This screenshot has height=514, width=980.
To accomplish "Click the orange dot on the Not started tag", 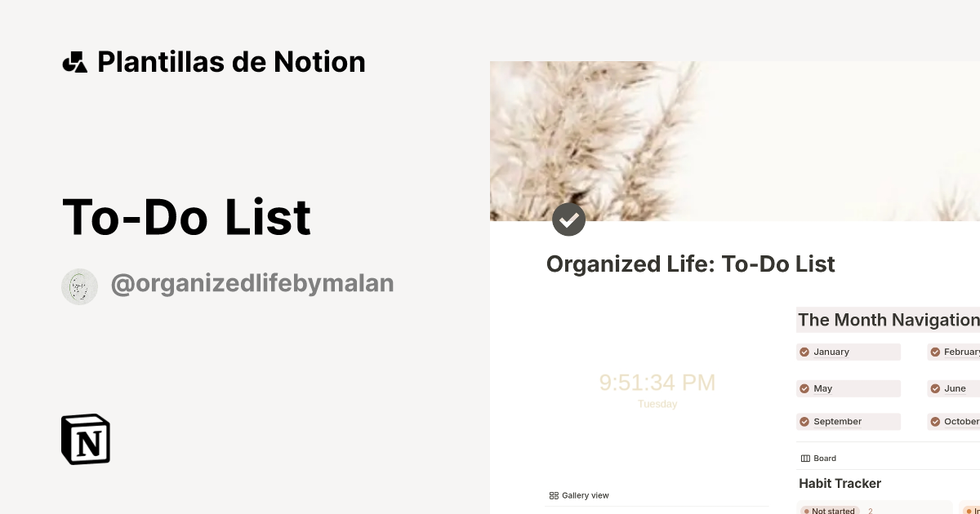I will tap(808, 510).
